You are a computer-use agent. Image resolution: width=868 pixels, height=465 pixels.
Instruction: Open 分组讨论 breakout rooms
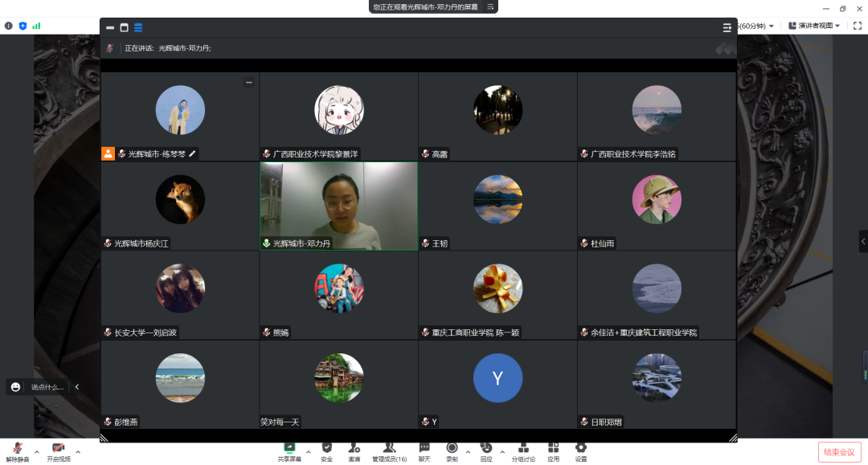coord(523,451)
